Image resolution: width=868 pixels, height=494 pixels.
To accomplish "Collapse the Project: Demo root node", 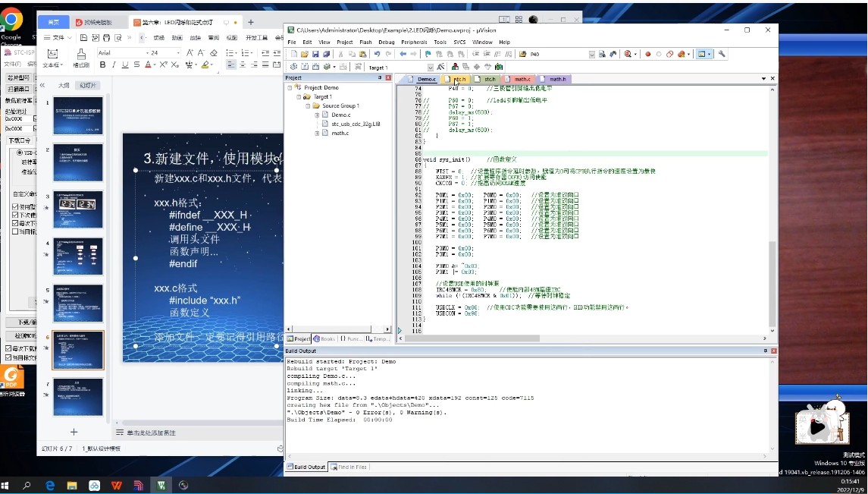I will 290,87.
